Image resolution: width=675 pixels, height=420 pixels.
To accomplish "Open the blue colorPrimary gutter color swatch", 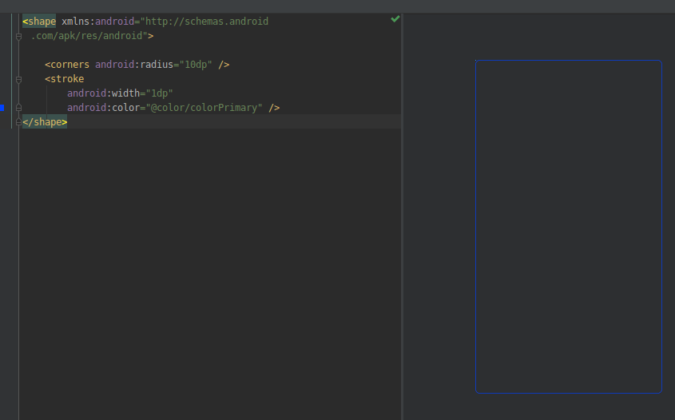I will pyautogui.click(x=3, y=107).
